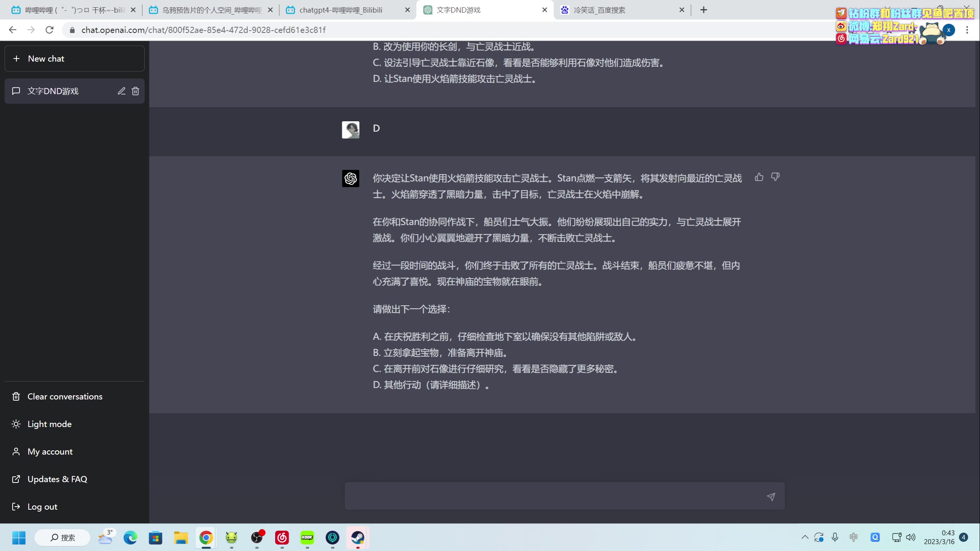Switch to the 冷笑话_百度搜索 tab
Viewport: 980px width, 551px height.
599,10
